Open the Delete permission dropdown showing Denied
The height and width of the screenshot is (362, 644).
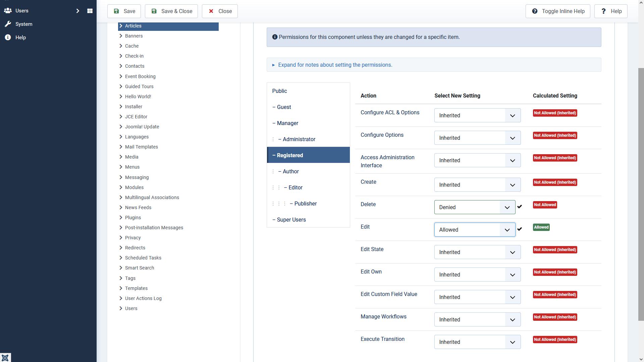(474, 207)
